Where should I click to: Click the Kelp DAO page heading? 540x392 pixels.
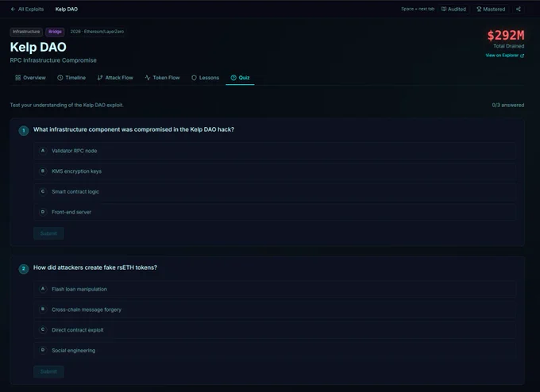click(x=38, y=47)
